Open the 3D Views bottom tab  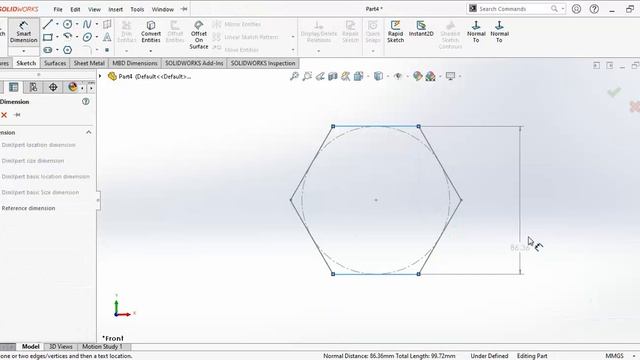pyautogui.click(x=60, y=347)
